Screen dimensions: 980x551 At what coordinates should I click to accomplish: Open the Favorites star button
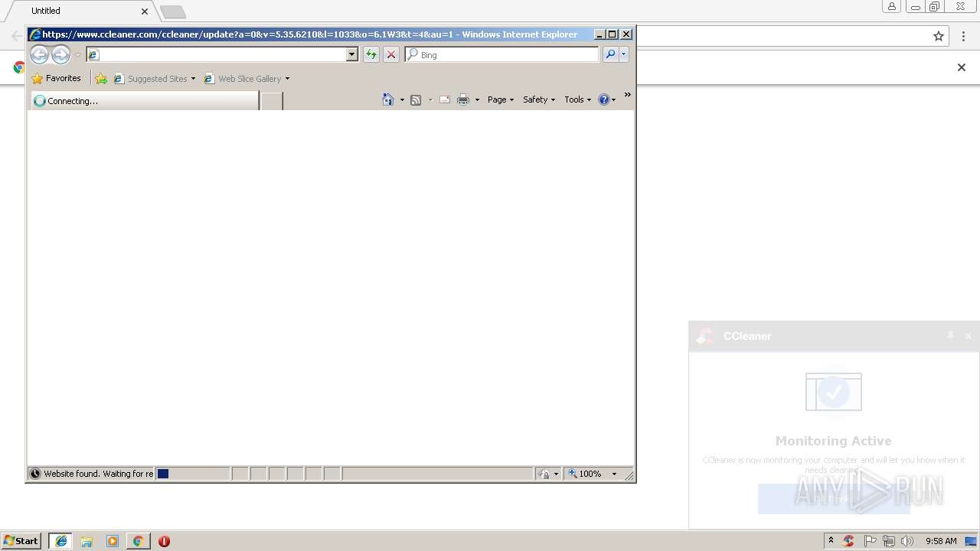56,78
